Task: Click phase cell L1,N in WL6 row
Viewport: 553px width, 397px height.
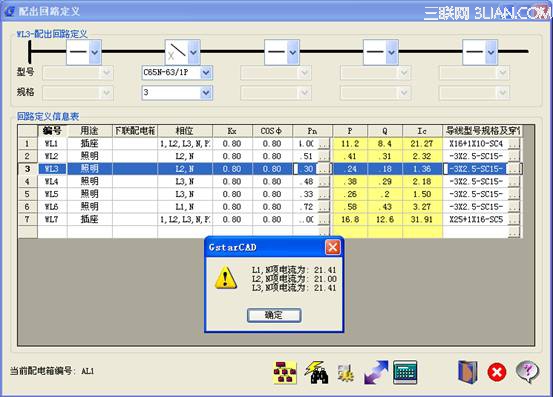Action: 185,207
